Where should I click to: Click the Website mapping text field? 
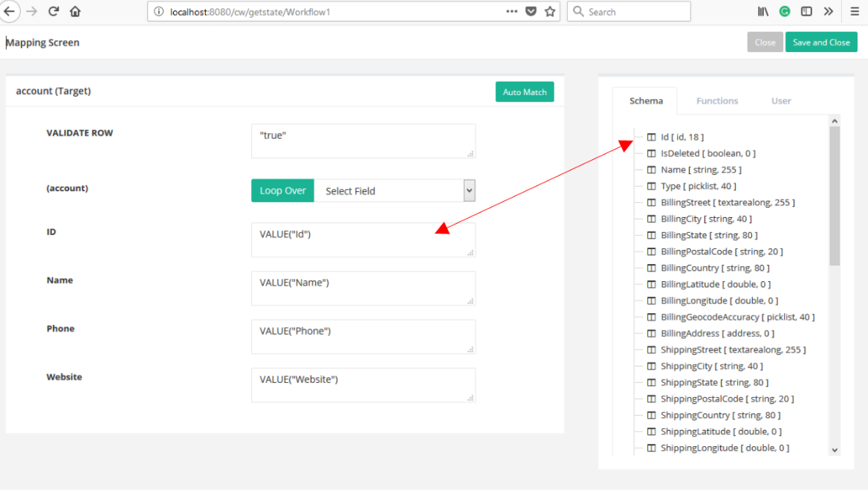363,384
